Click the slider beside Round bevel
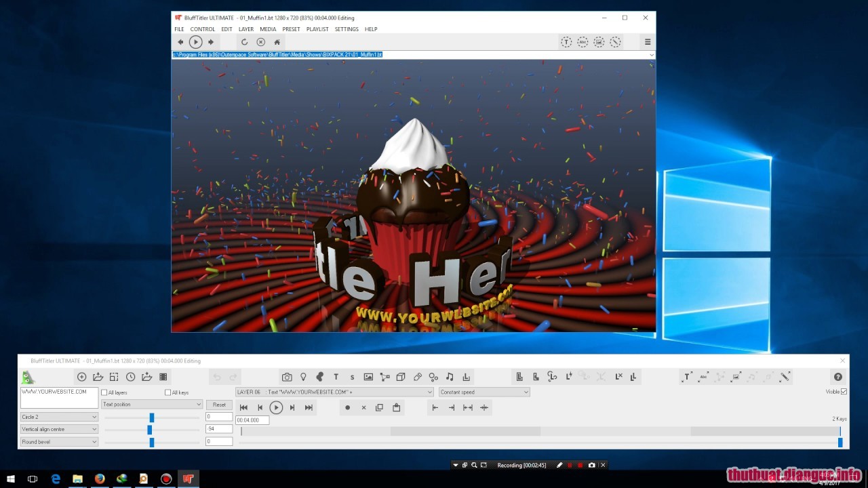 (x=152, y=442)
